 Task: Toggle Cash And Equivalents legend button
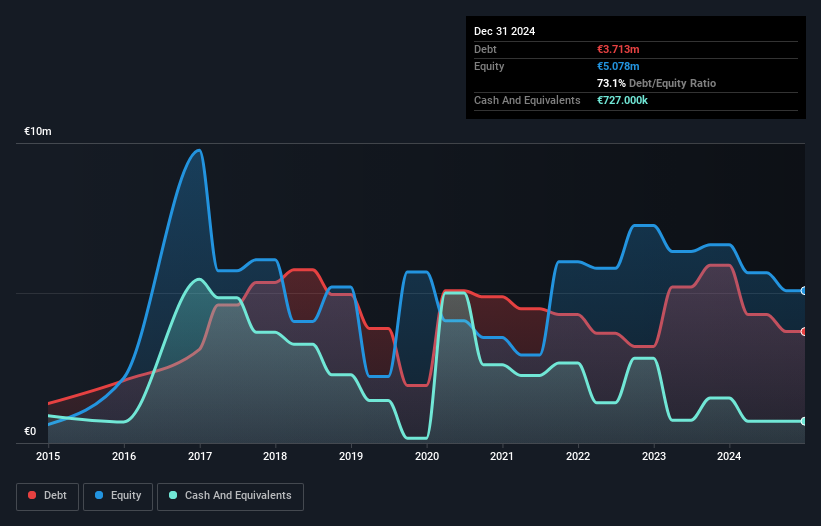230,496
